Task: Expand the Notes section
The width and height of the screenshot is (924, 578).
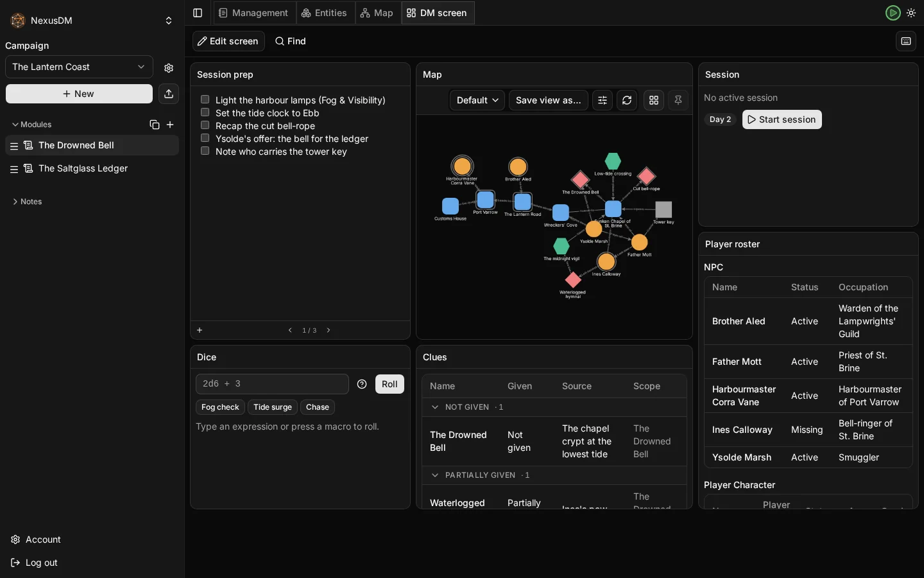Action: pos(27,202)
